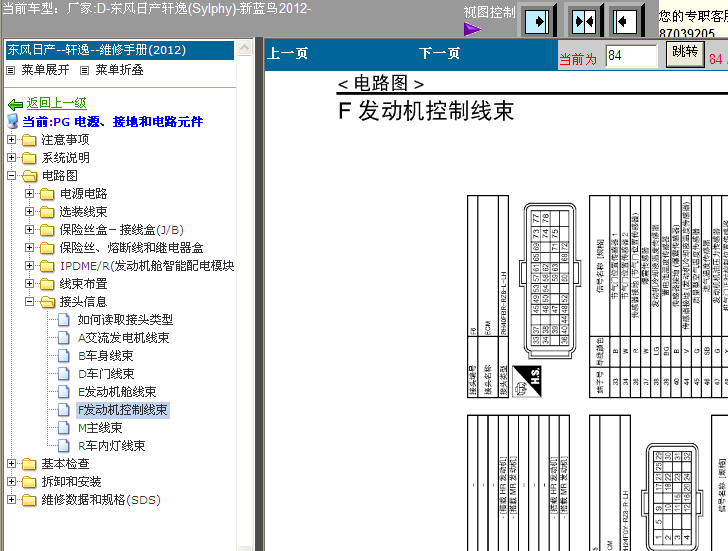This screenshot has width=728, height=551.
Task: Expand the 保险丝盒－接线盒(J/B) node
Action: (x=29, y=229)
